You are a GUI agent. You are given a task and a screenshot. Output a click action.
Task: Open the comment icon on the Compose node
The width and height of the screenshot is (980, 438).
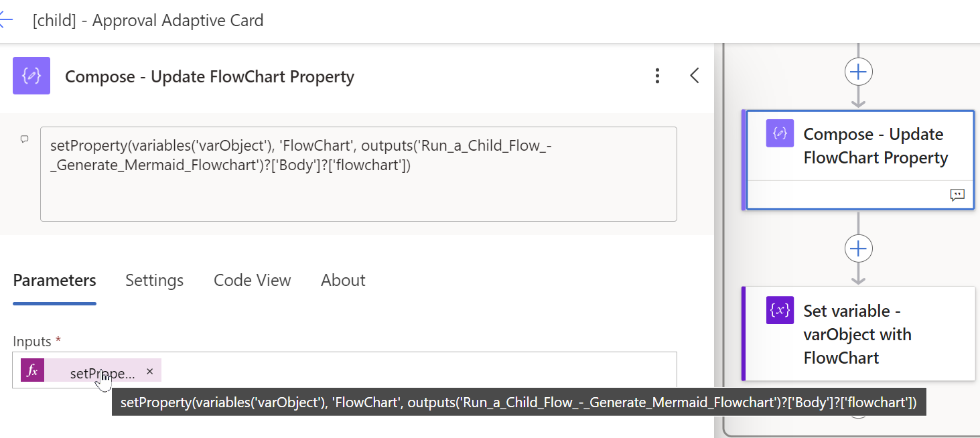[x=957, y=195]
